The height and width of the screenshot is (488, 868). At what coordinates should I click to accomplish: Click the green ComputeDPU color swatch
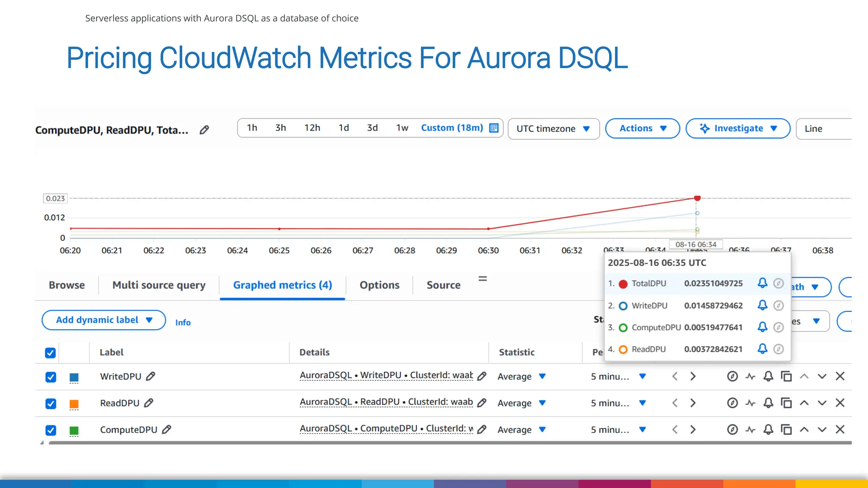[74, 431]
